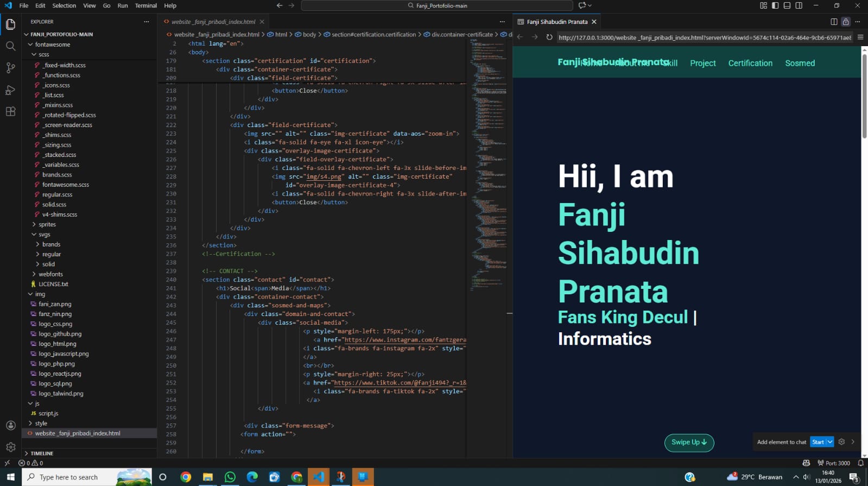
Task: Open the Accounts menu icon
Action: tap(10, 425)
